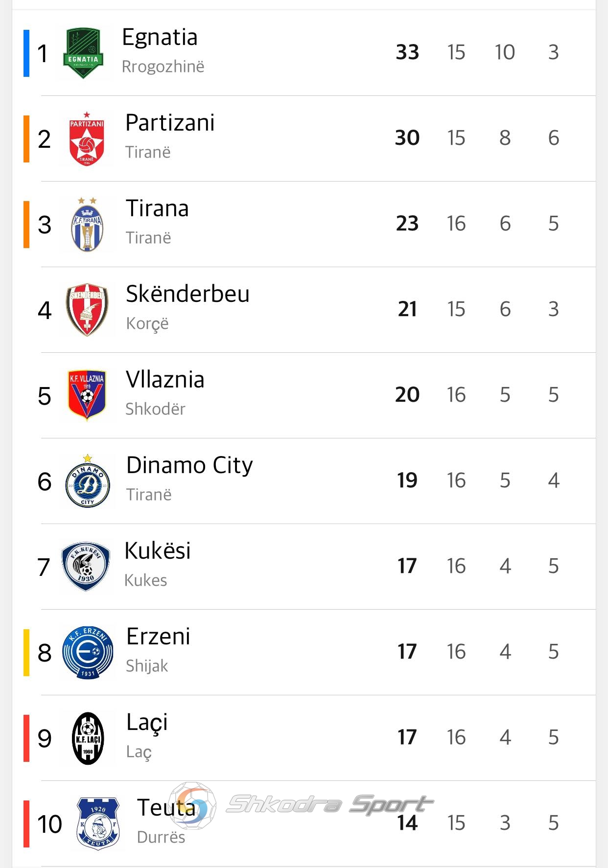
Task: Open the K.F. Vllaznia crest
Action: click(87, 395)
